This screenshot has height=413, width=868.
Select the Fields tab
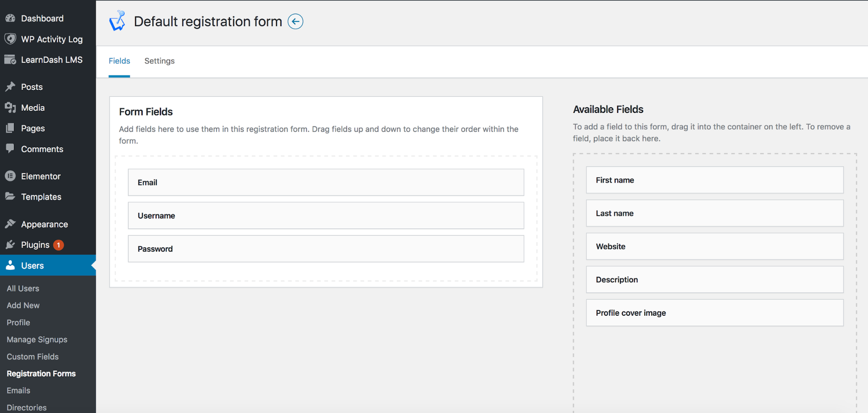119,61
